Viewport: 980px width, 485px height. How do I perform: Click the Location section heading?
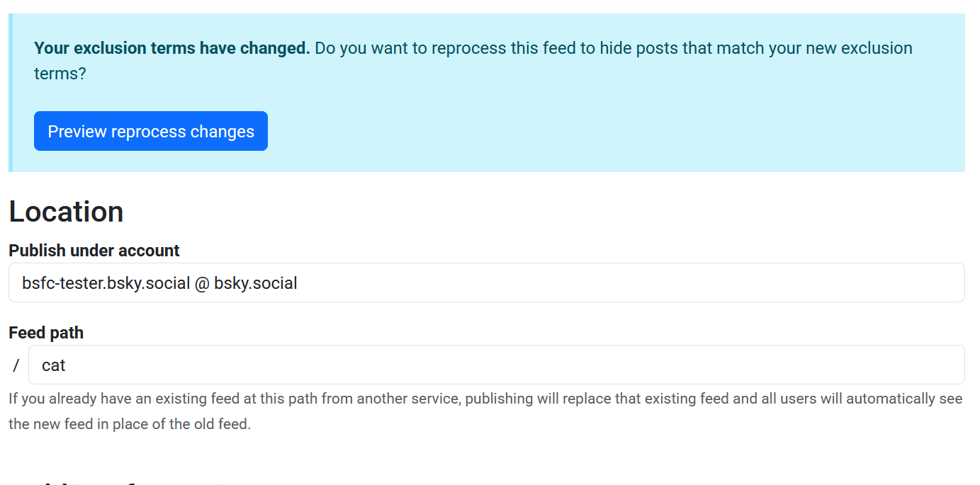click(x=66, y=212)
